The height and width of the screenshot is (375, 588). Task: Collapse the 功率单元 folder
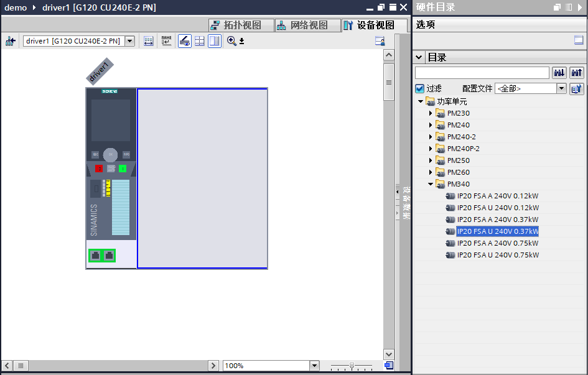point(421,101)
